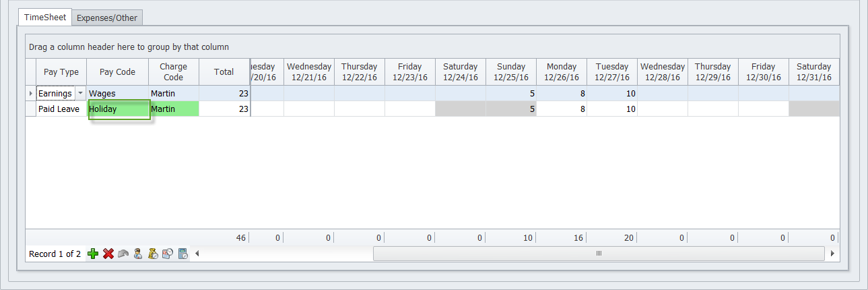868x290 pixels.
Task: Click the calendar with clock icon
Action: (168, 254)
